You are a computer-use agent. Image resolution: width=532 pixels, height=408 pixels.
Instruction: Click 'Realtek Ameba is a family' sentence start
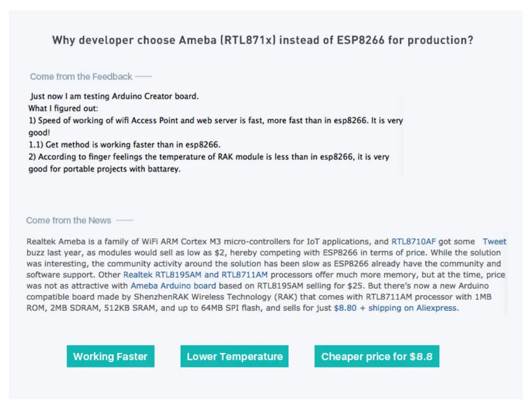tap(78, 241)
